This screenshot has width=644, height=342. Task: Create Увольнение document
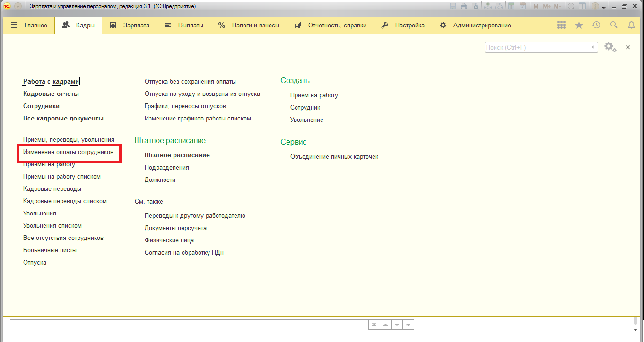click(x=307, y=120)
